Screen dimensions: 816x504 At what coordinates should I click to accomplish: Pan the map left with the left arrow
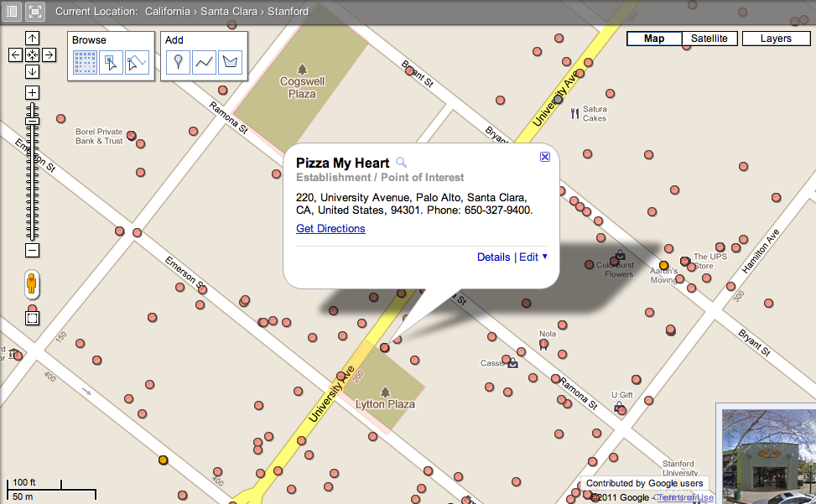(x=16, y=55)
